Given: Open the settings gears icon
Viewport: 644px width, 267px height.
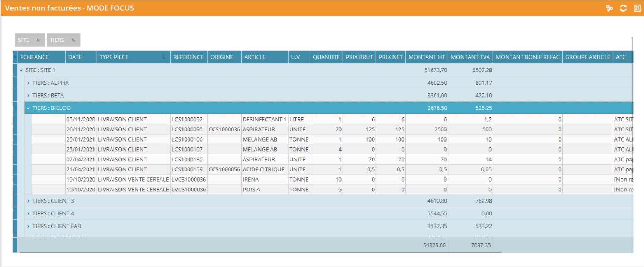Looking at the screenshot, I should click(609, 8).
